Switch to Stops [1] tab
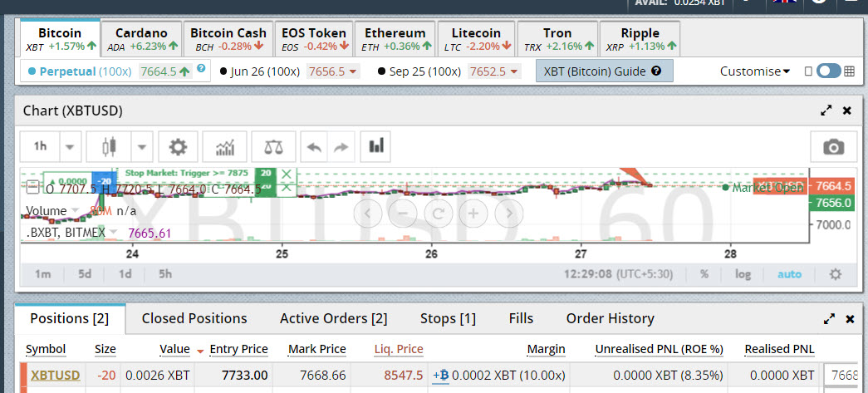This screenshot has width=868, height=393. pyautogui.click(x=448, y=319)
